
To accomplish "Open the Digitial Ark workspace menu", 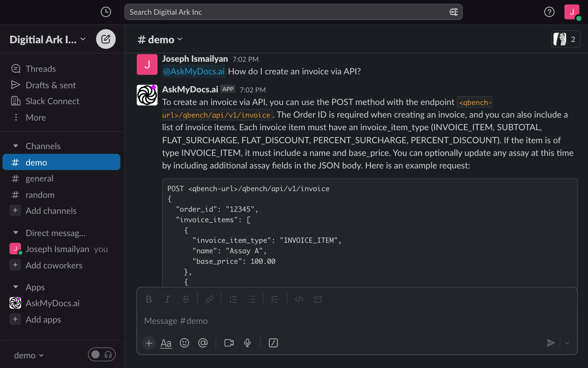I will tap(47, 39).
